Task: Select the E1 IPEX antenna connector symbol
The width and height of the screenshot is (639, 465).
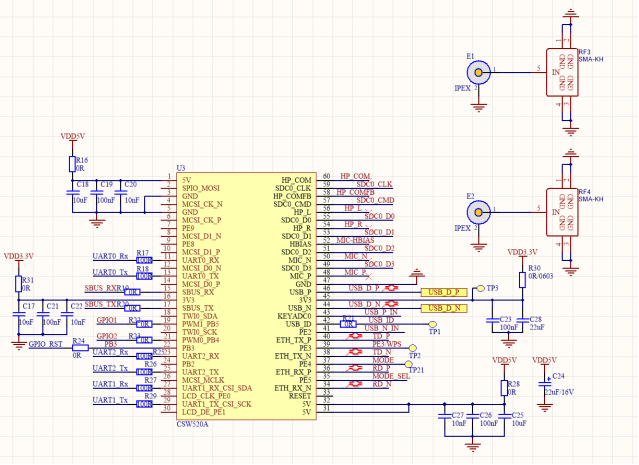Action: (480, 70)
